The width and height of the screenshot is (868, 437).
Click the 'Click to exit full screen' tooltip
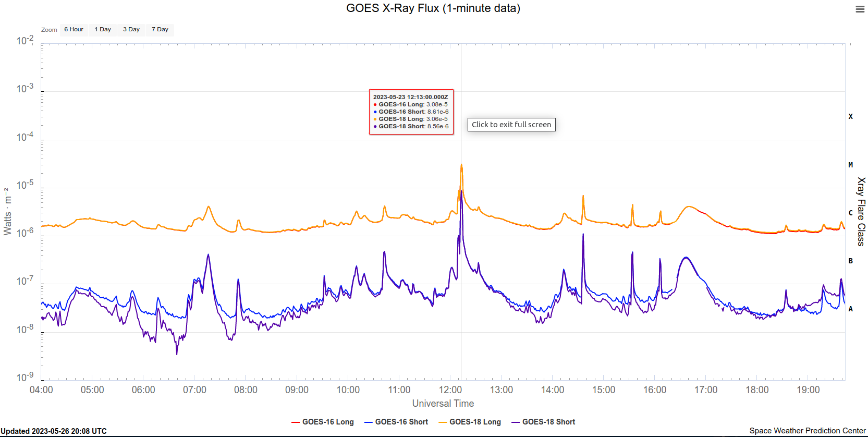[x=511, y=125]
